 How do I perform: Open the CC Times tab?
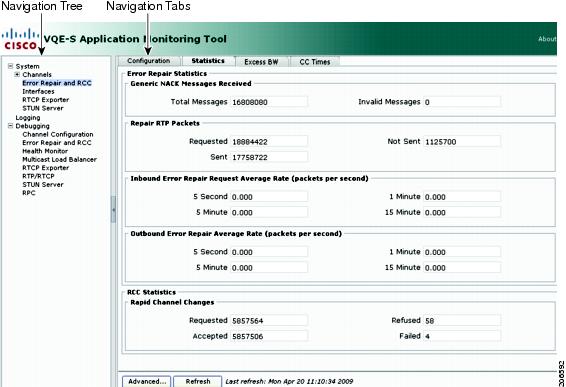pos(315,62)
